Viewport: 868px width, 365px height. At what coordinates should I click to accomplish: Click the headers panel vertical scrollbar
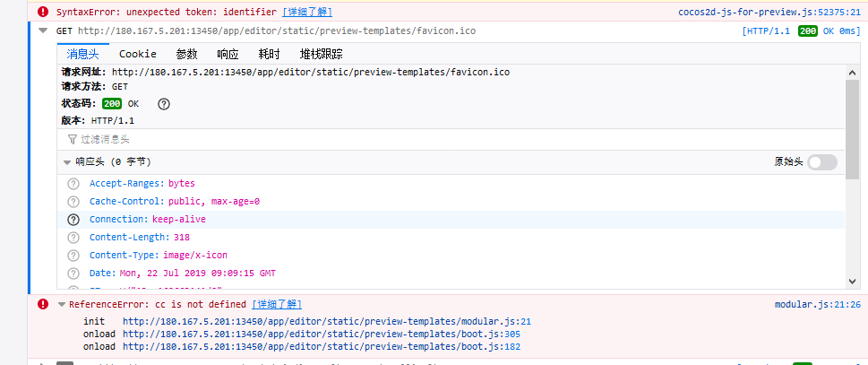852,179
